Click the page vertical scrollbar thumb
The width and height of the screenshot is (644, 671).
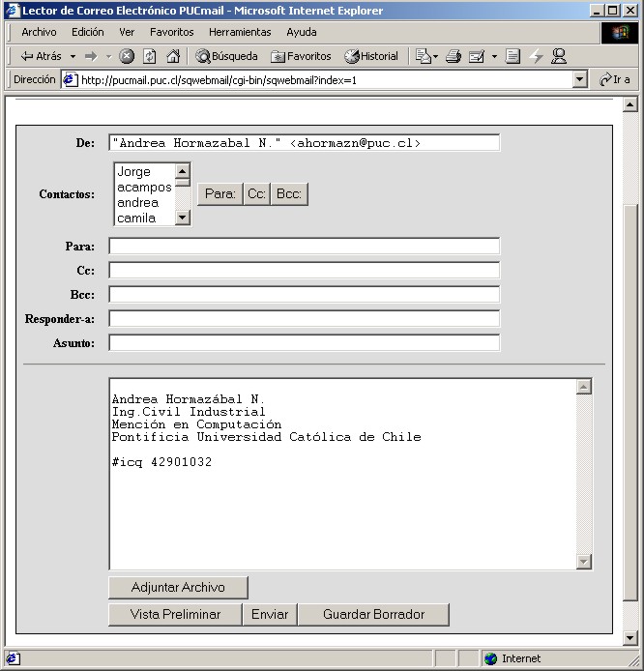point(630,403)
